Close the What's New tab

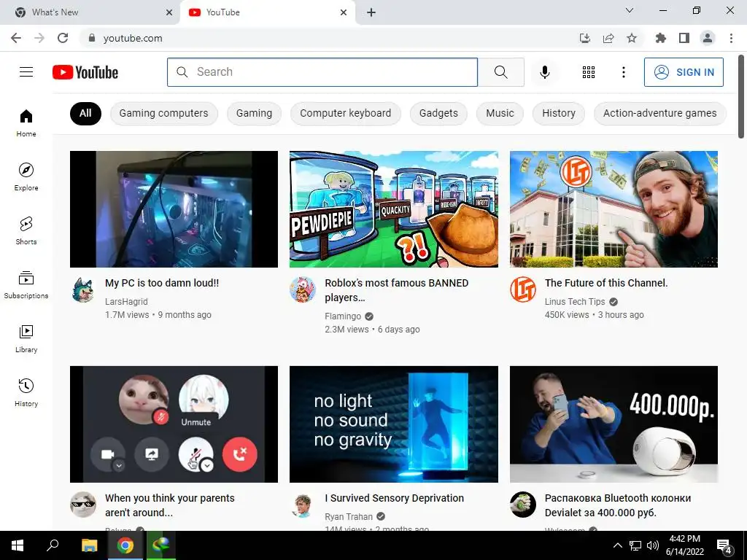point(169,12)
